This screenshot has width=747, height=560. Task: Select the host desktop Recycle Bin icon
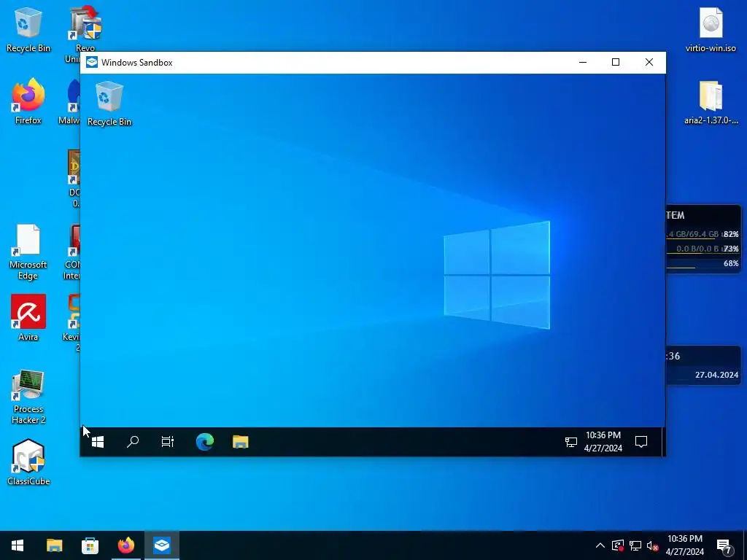tap(28, 29)
